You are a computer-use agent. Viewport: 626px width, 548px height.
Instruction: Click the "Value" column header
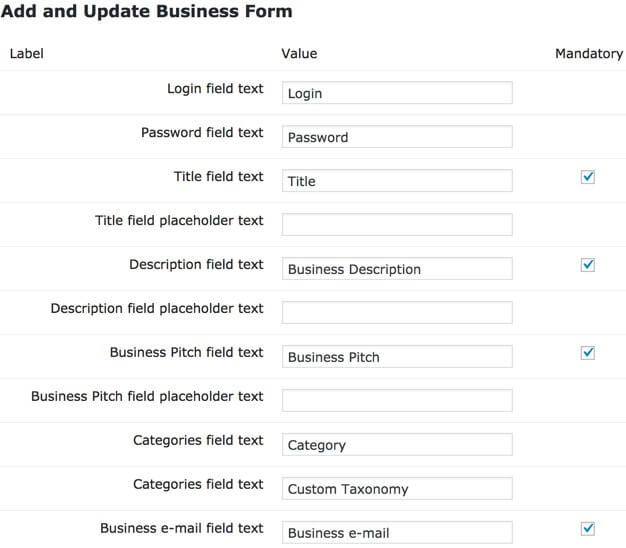[299, 54]
